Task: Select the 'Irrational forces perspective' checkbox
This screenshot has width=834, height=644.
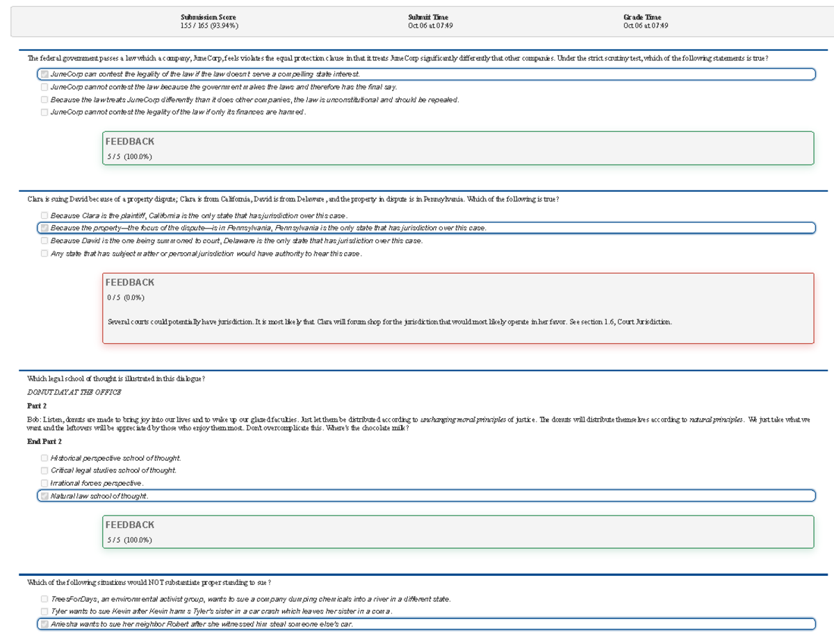Action: point(44,483)
